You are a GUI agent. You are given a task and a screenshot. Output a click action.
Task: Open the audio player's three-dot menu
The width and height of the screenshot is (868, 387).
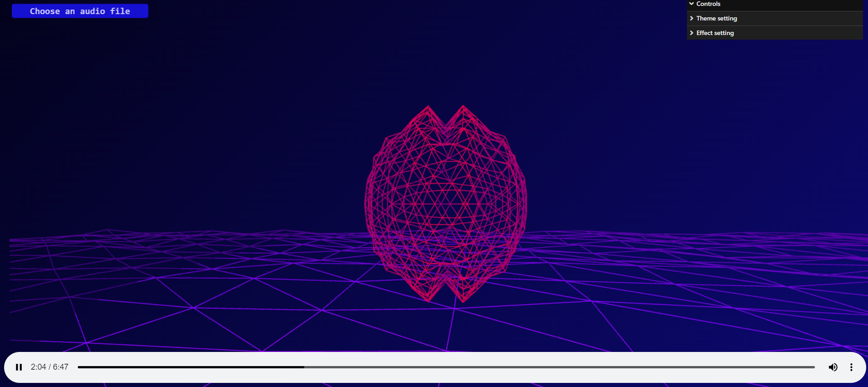click(x=851, y=367)
